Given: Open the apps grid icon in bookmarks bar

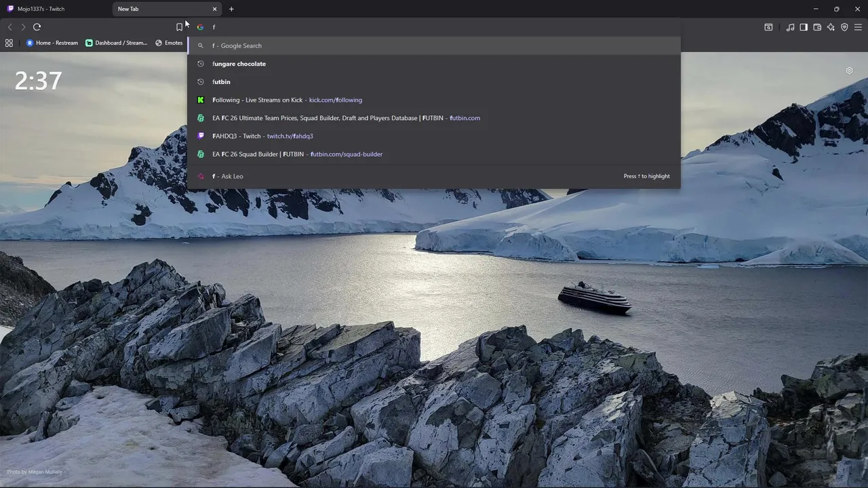Looking at the screenshot, I should coord(9,43).
